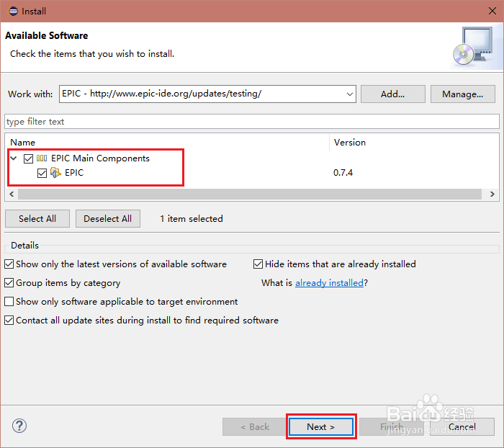504x448 pixels.
Task: Toggle Show only the latest versions checkbox
Action: 9,264
